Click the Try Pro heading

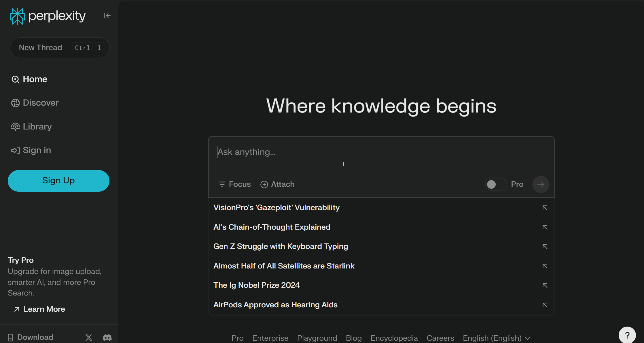tap(21, 260)
